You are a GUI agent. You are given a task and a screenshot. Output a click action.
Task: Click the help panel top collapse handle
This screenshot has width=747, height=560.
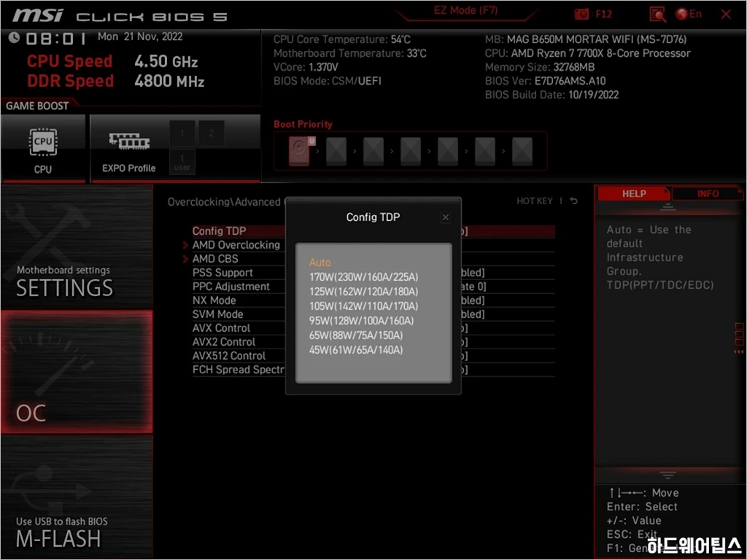667,207
